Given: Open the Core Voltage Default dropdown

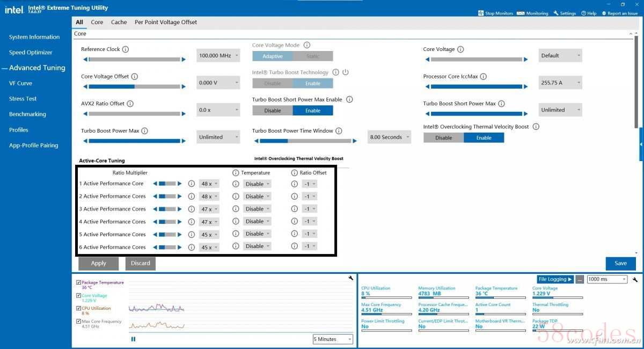Looking at the screenshot, I should point(560,55).
